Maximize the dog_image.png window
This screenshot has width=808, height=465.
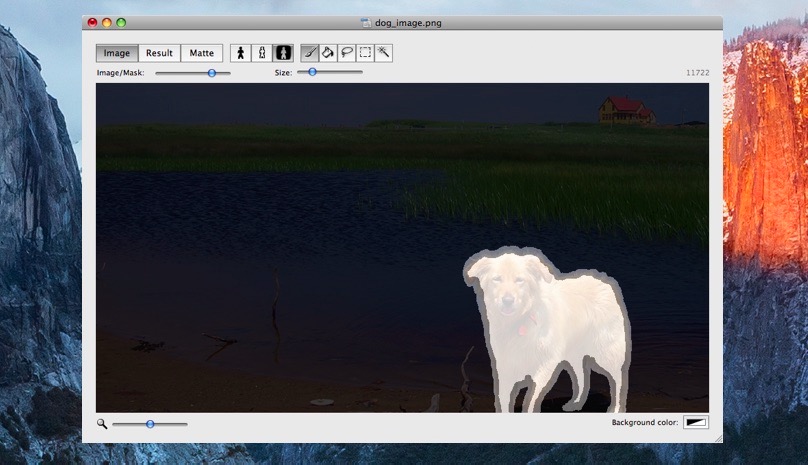121,23
